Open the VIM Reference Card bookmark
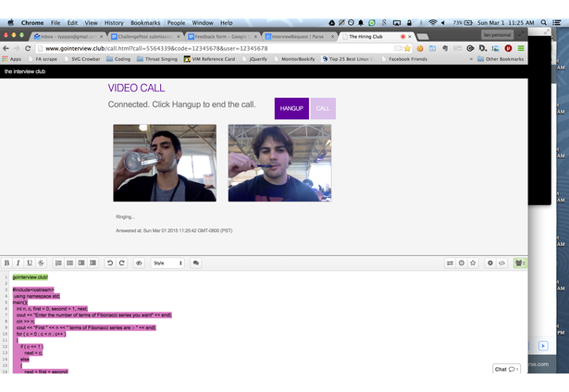569x392 pixels. pos(209,59)
